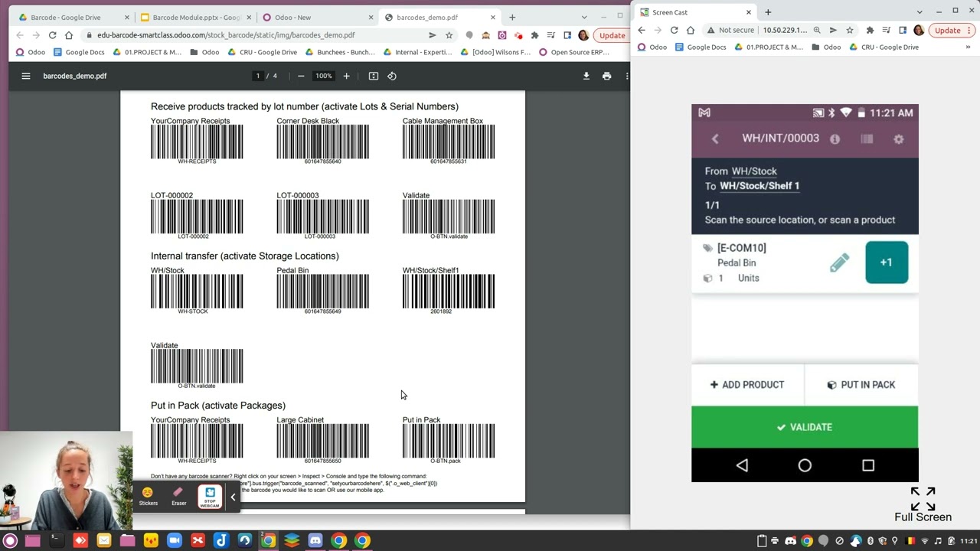This screenshot has height=551, width=980.
Task: Zoom indicator in Screen Cast address bar
Action: [817, 31]
